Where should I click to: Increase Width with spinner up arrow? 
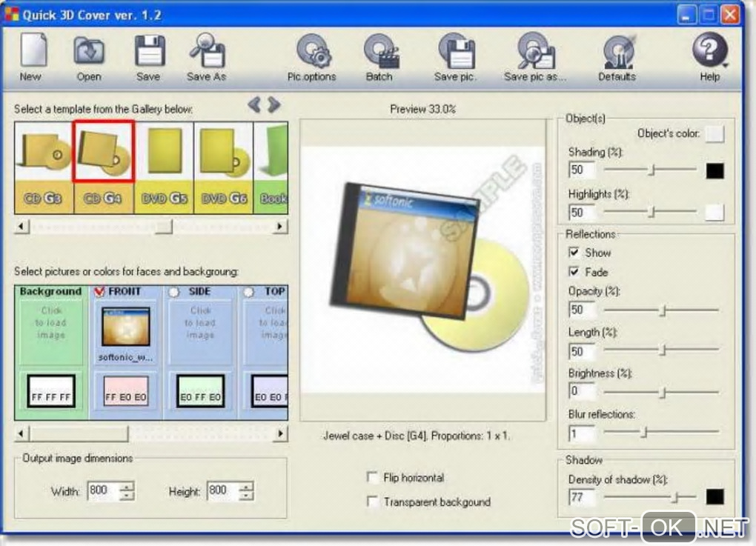(x=126, y=486)
